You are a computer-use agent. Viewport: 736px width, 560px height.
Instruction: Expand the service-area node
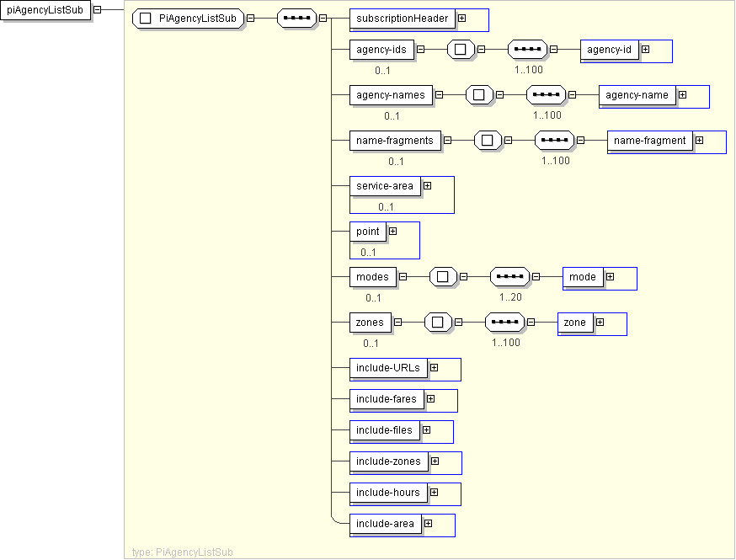pos(427,185)
